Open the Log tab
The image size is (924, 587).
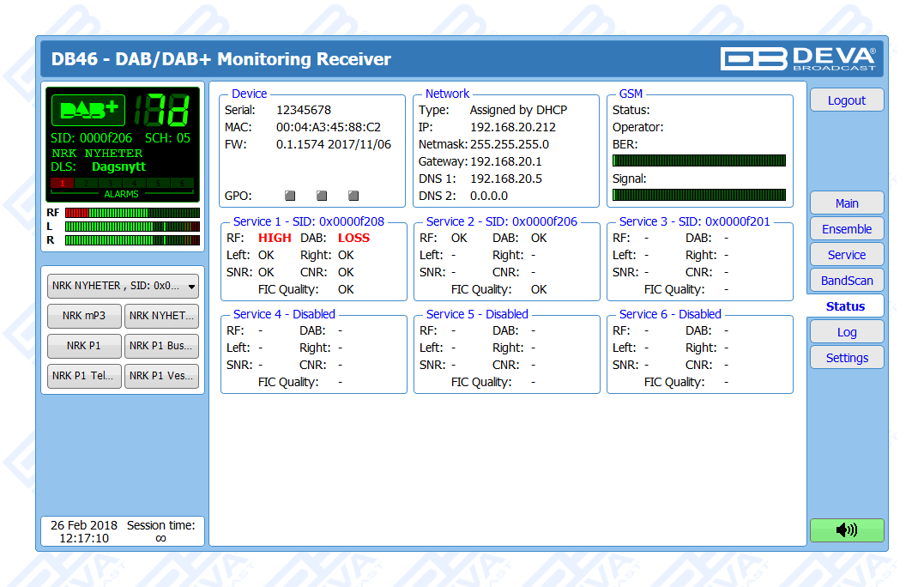pyautogui.click(x=846, y=332)
